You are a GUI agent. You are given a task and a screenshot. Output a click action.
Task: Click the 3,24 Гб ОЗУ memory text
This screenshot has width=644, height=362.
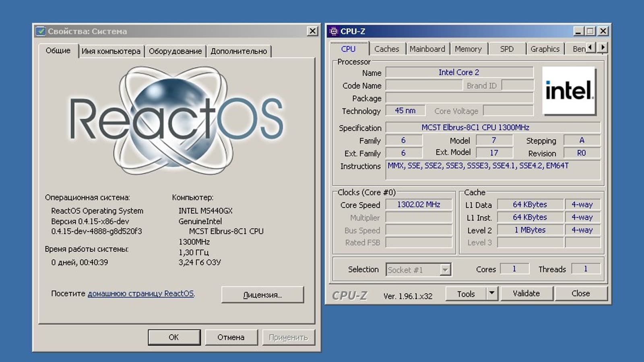200,262
